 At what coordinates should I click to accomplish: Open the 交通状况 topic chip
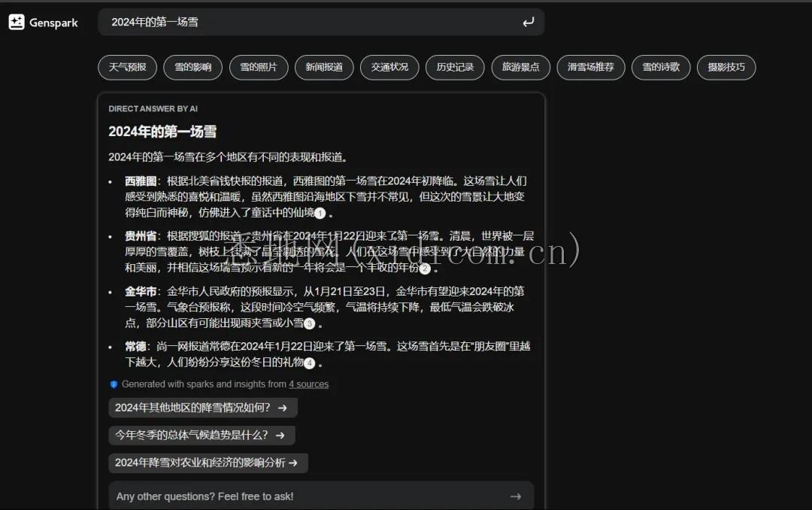coord(389,67)
